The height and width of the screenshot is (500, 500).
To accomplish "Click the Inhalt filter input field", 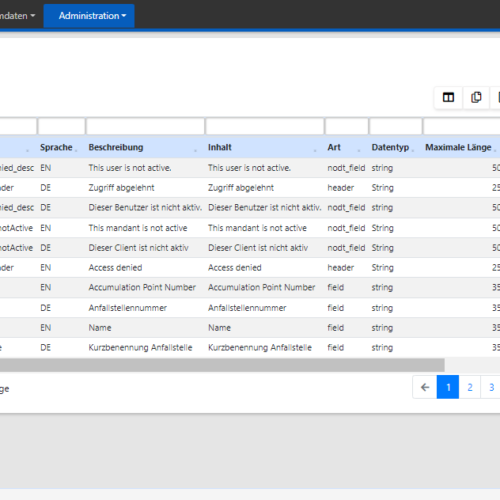I will click(265, 126).
